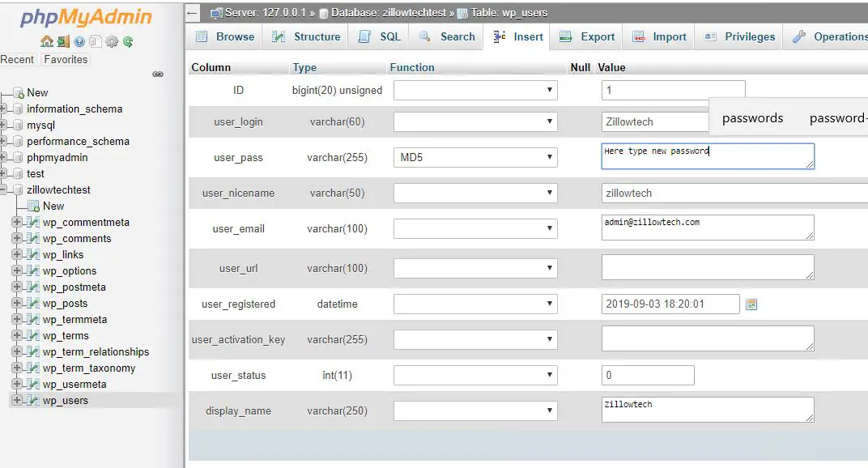Choose the 'passwords' autocomplete suggestion

752,118
